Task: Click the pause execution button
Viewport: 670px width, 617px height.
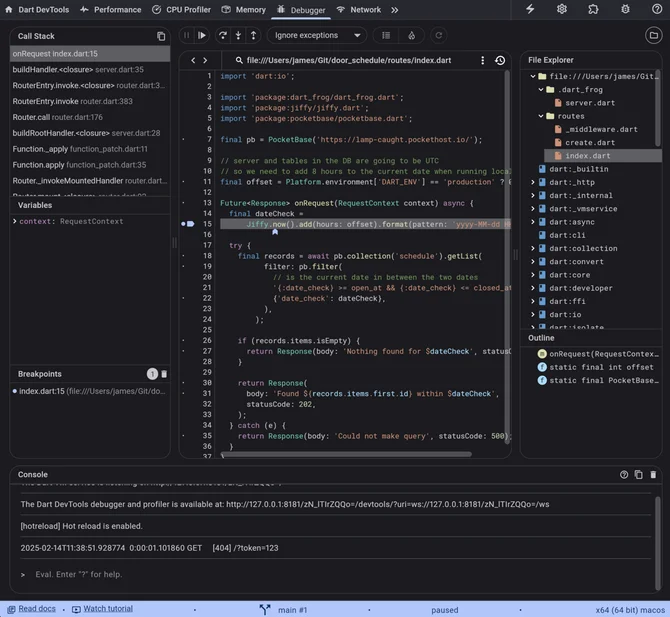Action: (186, 35)
